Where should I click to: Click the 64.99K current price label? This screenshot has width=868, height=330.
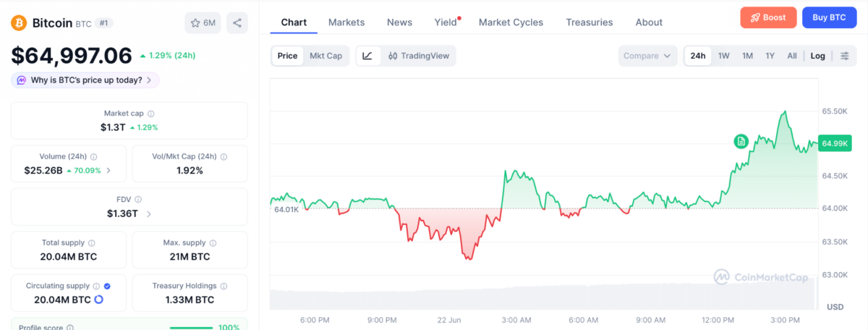coord(835,143)
